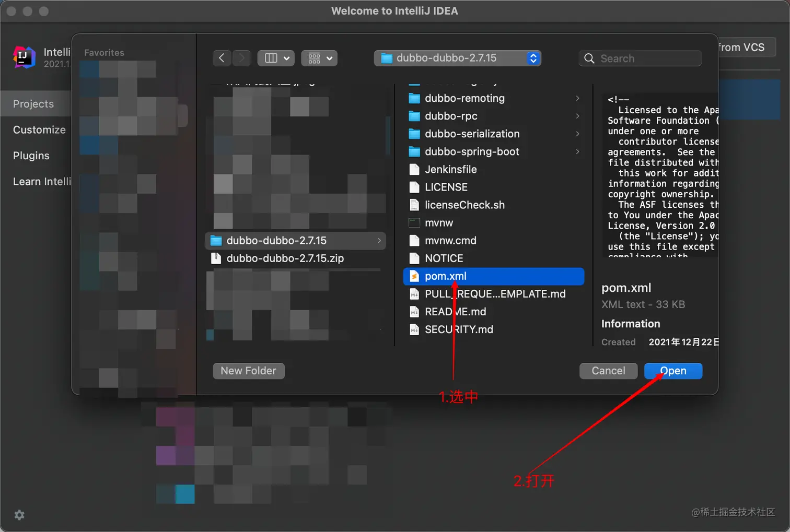The image size is (790, 532).
Task: Select the dubbo-spring-boot folder
Action: coord(494,151)
